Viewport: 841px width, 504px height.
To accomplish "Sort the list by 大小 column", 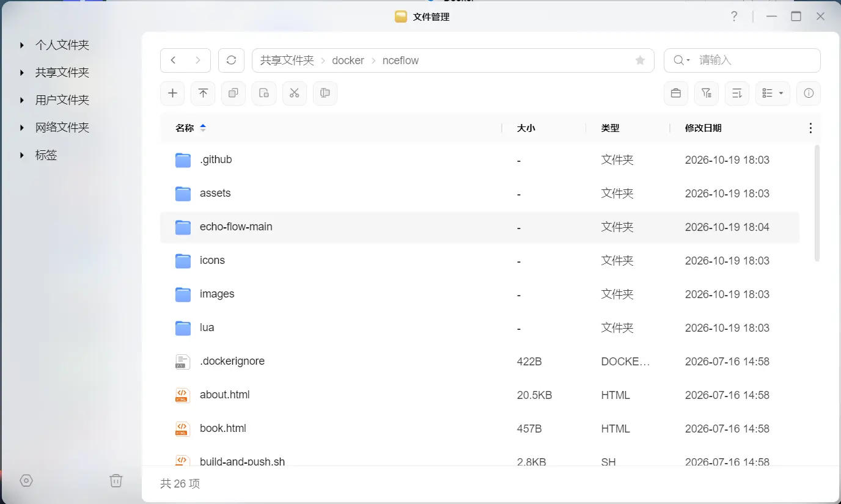I will pos(526,128).
